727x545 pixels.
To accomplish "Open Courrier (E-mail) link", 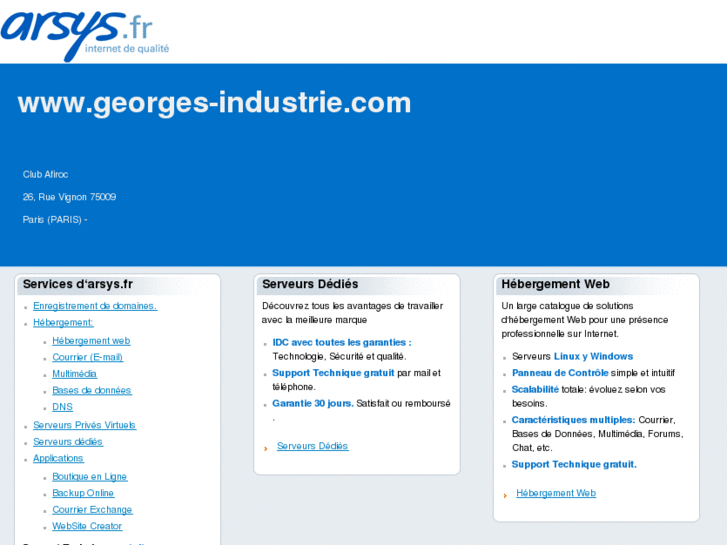I will point(88,358).
